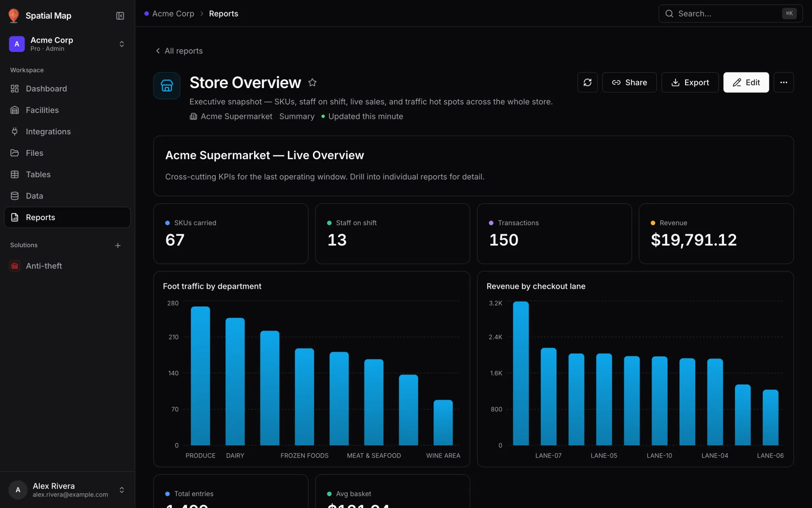Edit the Store Overview report
The height and width of the screenshot is (508, 812).
point(746,83)
